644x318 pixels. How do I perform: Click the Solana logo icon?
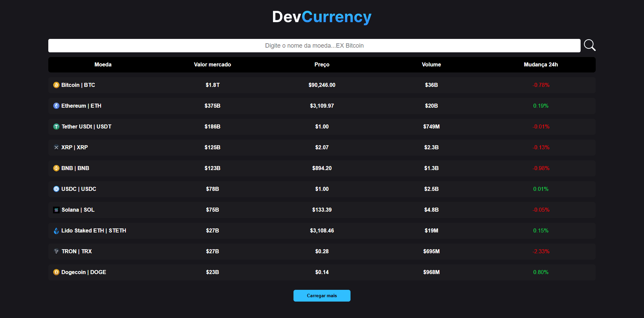click(x=56, y=210)
